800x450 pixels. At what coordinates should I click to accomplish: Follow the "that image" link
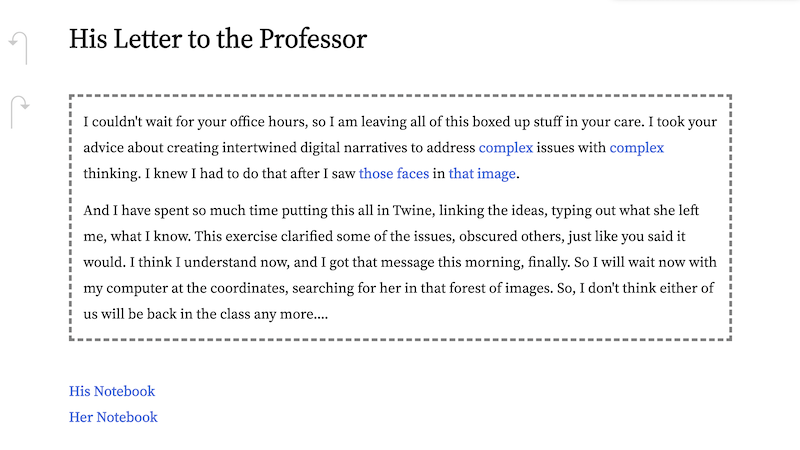click(x=482, y=174)
